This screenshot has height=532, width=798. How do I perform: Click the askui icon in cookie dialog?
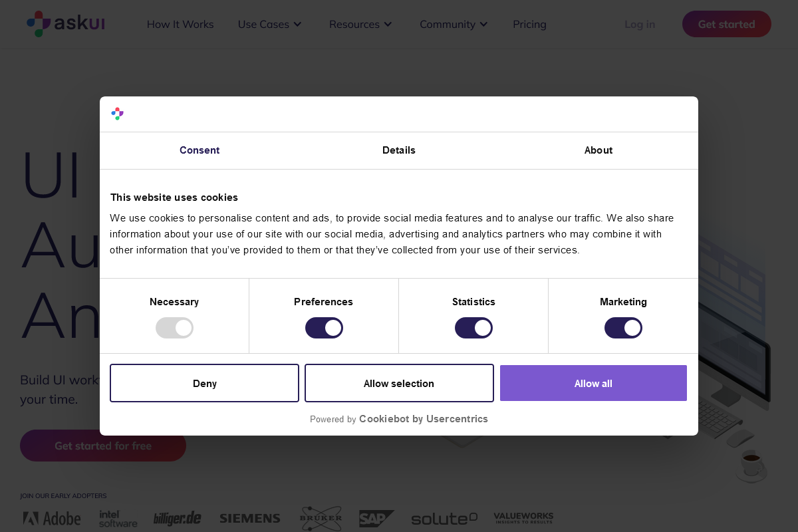(117, 114)
